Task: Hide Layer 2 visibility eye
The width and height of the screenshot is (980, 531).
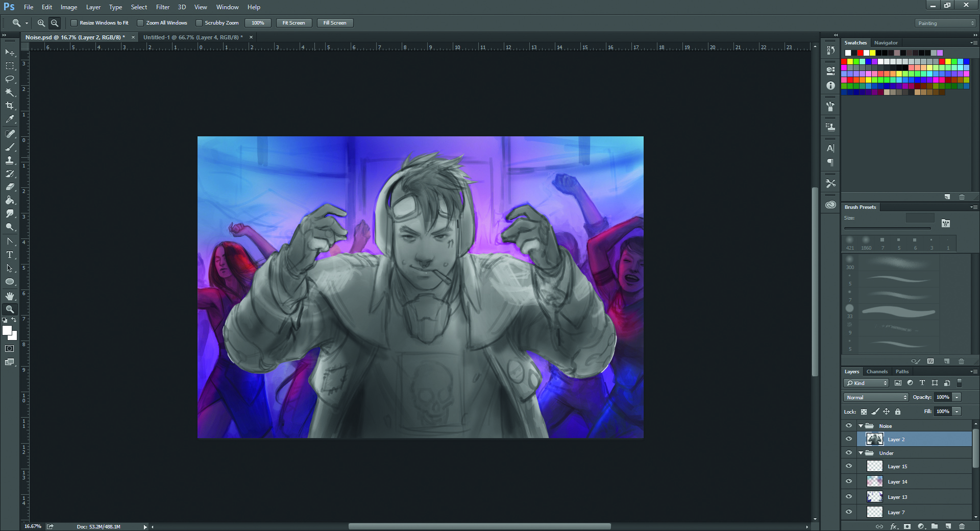Action: point(849,439)
